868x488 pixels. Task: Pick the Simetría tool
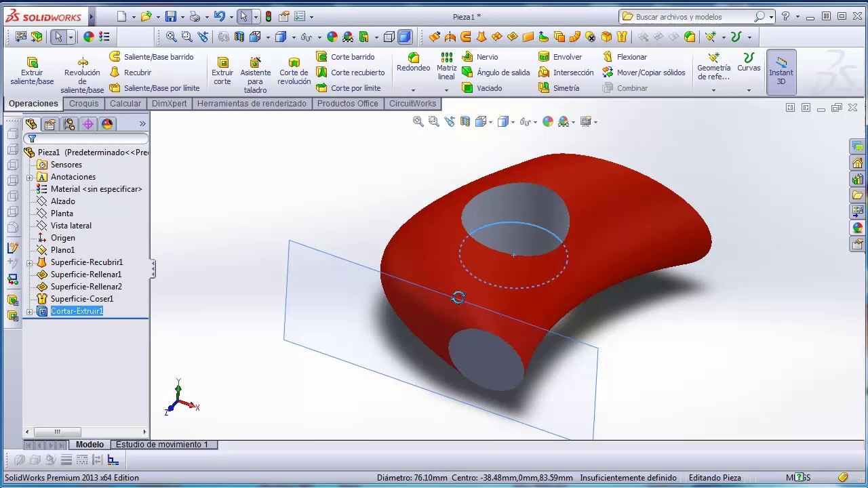559,88
